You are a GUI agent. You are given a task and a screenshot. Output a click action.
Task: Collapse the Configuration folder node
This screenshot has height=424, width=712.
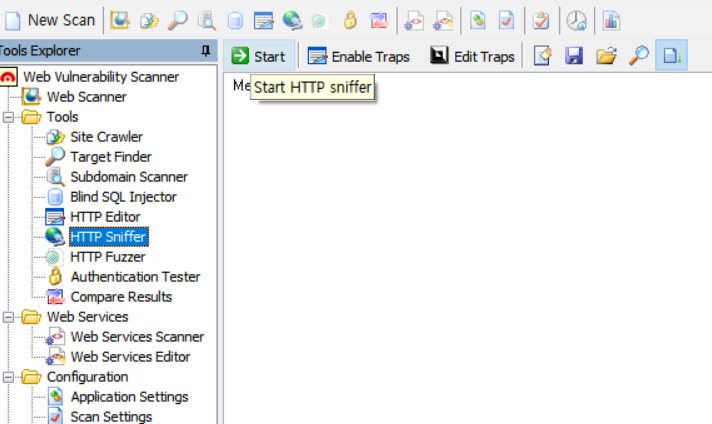(8, 377)
